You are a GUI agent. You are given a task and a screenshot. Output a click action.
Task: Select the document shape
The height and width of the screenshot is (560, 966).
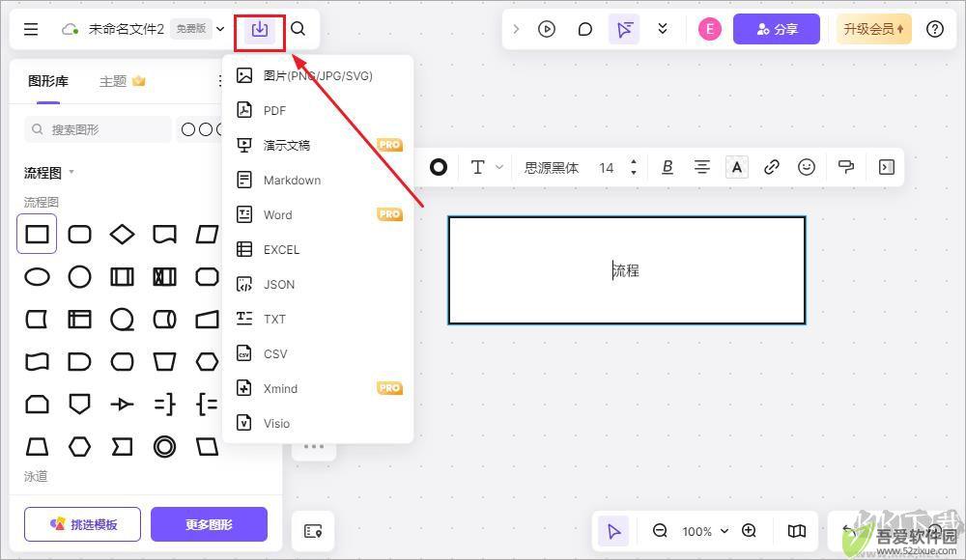point(164,235)
